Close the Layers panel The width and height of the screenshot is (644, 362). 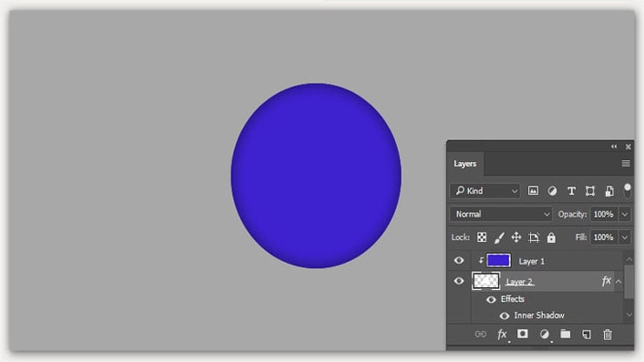(628, 147)
